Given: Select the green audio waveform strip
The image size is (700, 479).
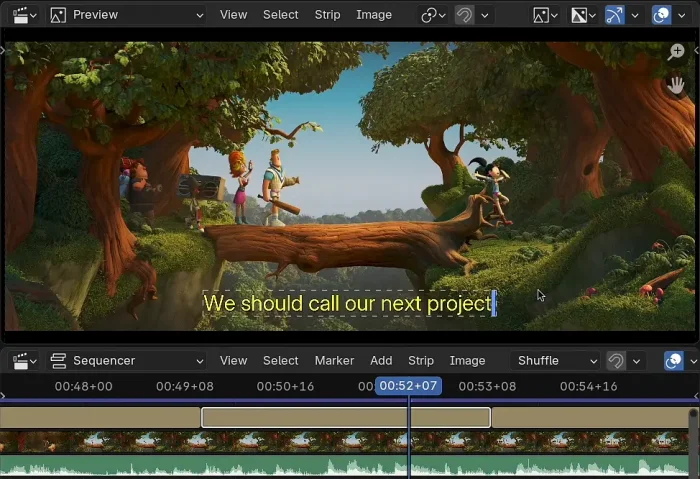Looking at the screenshot, I should point(344,465).
